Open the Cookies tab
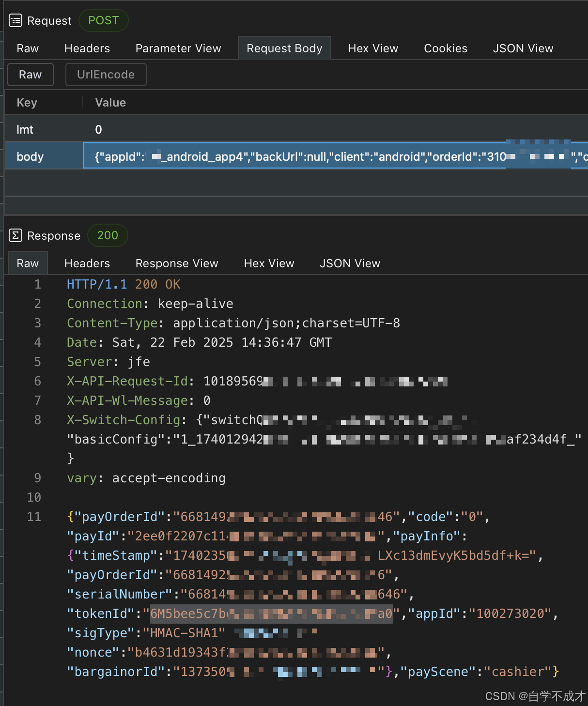Screen dimensions: 588x706 446,48
